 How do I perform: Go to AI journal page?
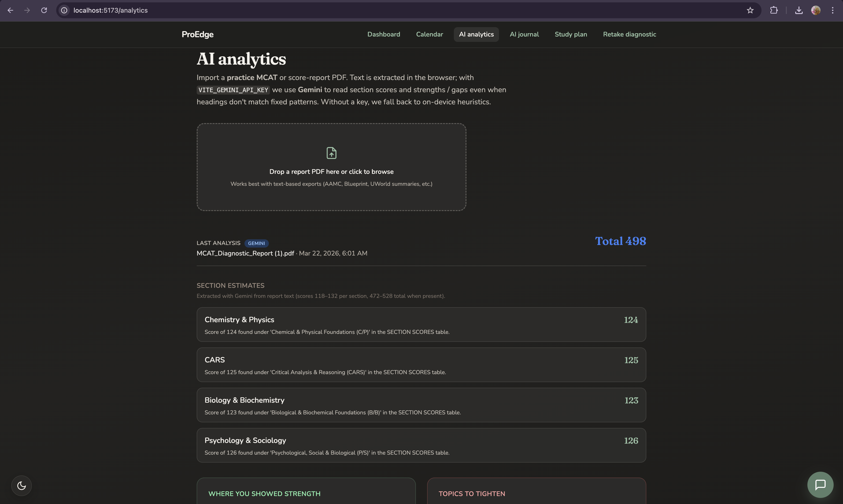point(524,34)
